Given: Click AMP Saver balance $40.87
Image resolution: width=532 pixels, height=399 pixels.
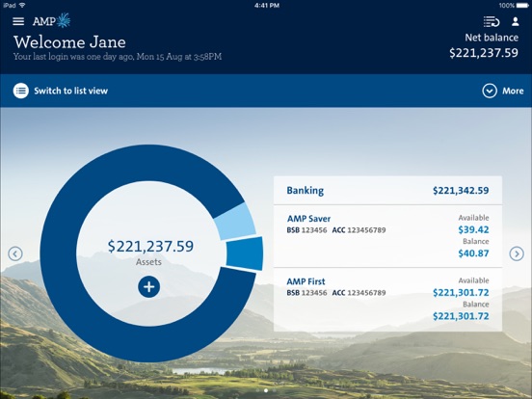Looking at the screenshot, I should 473,253.
